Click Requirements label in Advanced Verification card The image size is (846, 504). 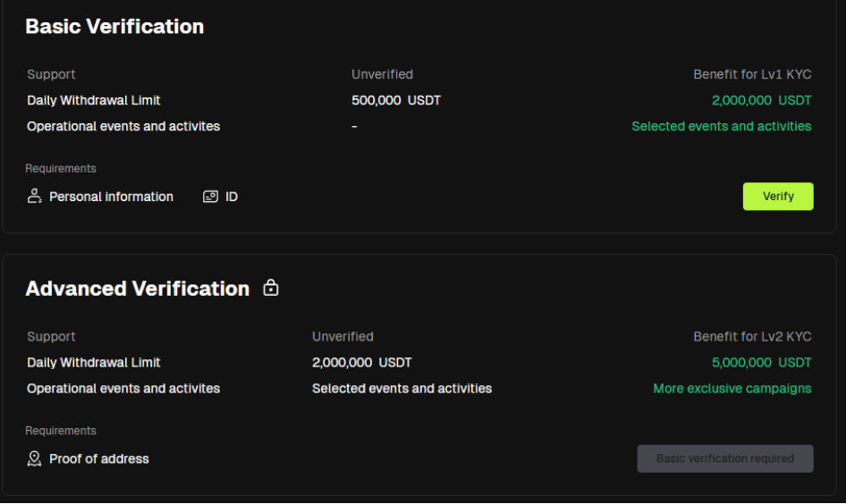[x=61, y=431]
